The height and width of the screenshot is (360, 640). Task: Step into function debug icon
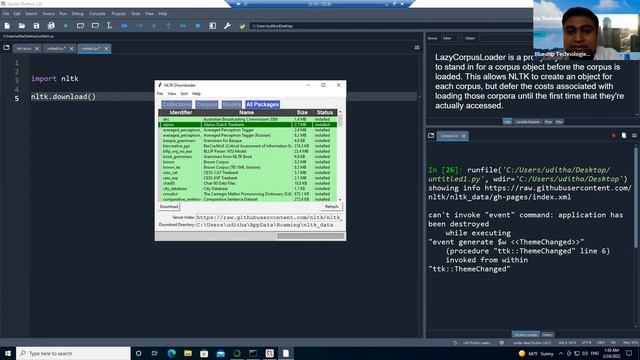154,26
